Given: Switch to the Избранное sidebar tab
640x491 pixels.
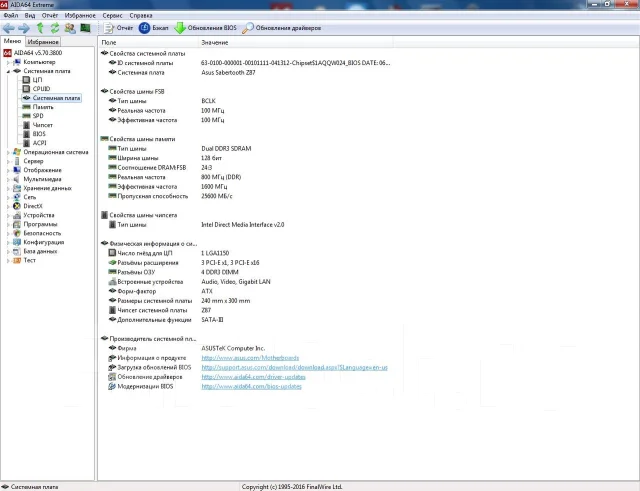Looking at the screenshot, I should coord(43,42).
